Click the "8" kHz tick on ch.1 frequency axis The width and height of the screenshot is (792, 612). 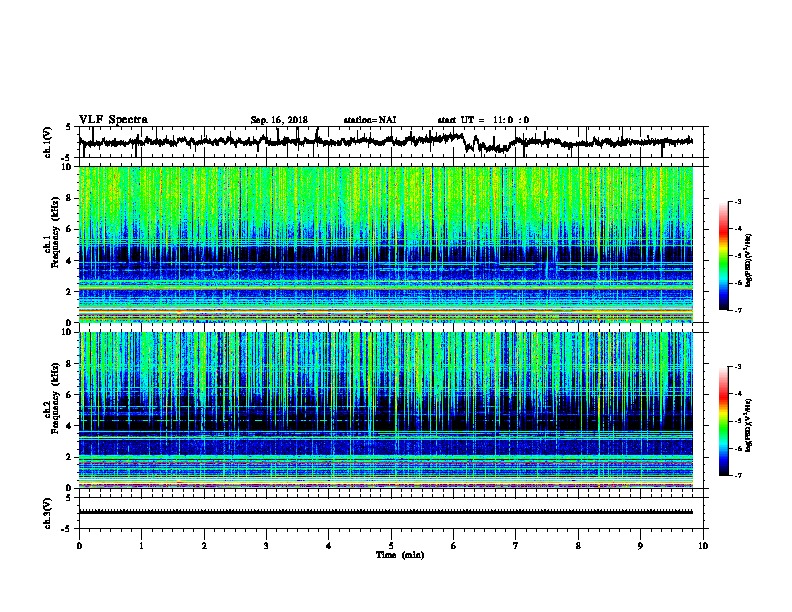(70, 198)
